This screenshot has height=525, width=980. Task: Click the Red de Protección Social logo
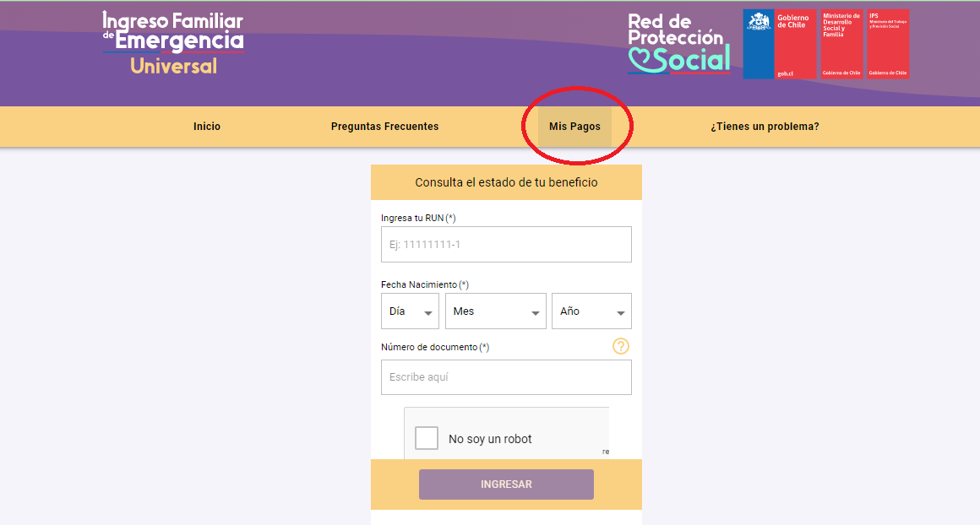pos(678,43)
